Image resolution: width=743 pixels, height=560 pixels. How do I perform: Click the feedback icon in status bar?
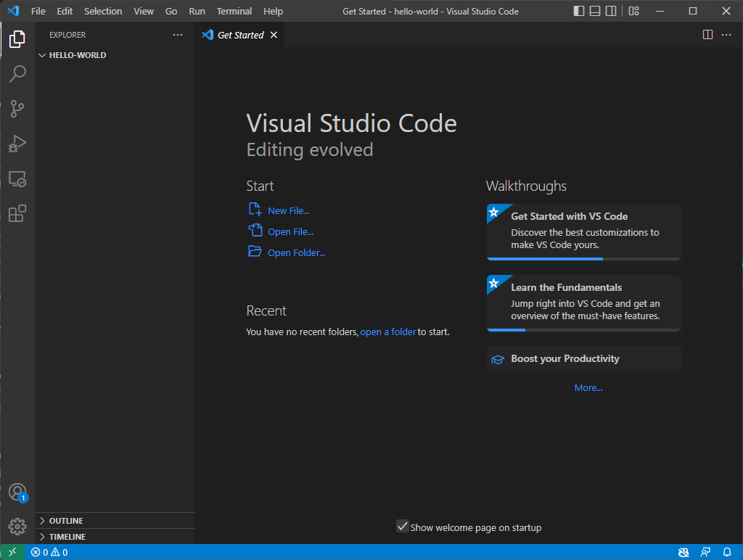coord(705,552)
